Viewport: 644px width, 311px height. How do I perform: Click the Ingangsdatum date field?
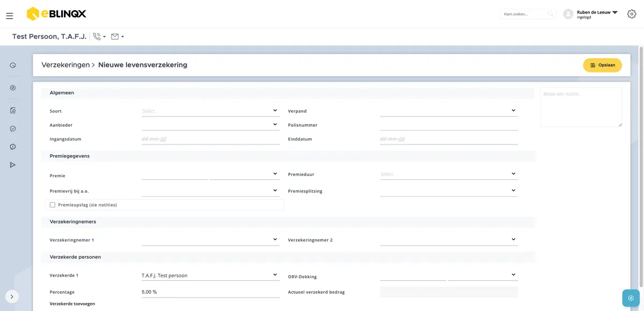point(210,139)
